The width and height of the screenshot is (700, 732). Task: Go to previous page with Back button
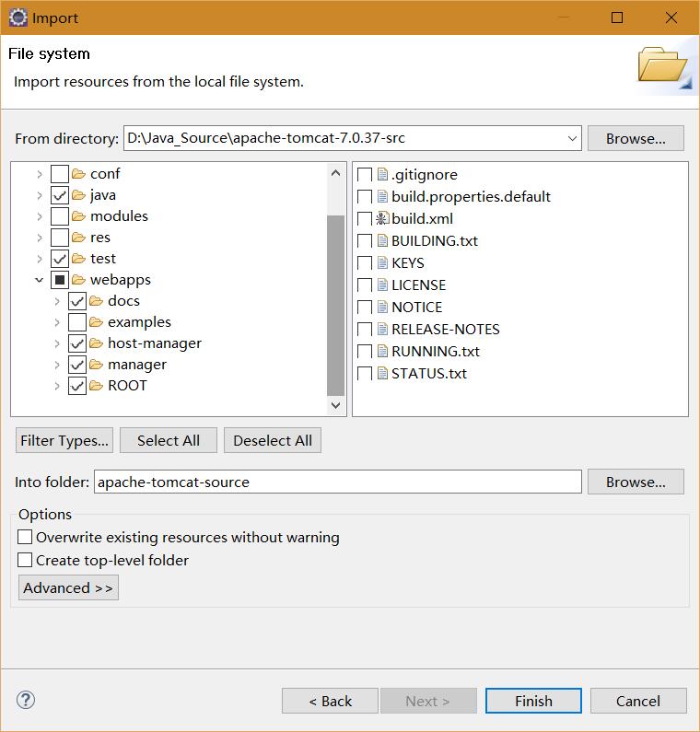tap(330, 701)
